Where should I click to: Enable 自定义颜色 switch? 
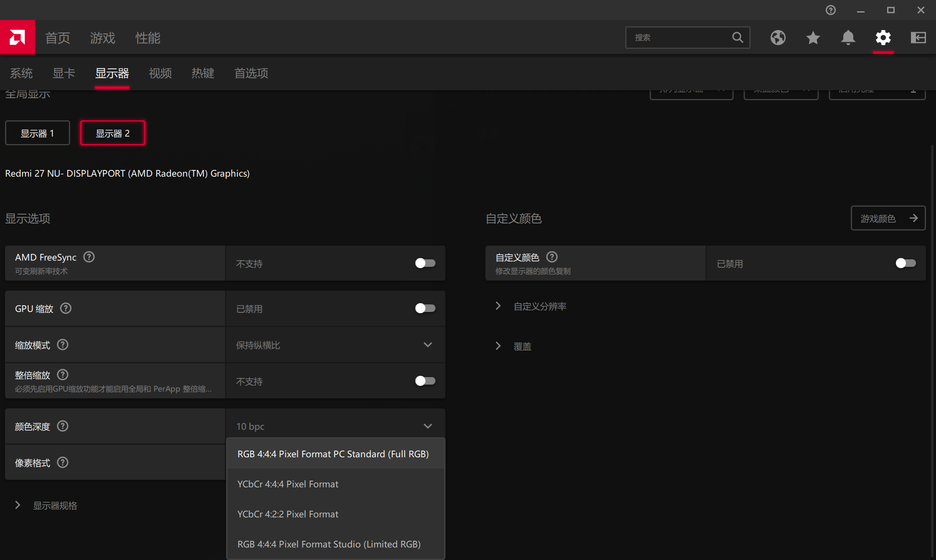pos(906,263)
